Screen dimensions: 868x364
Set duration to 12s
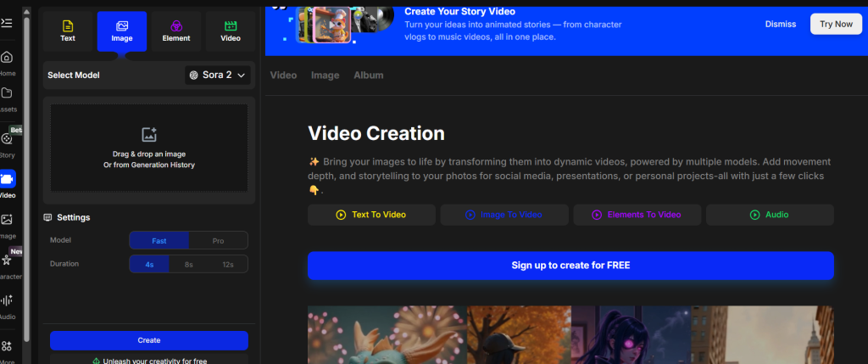227,265
